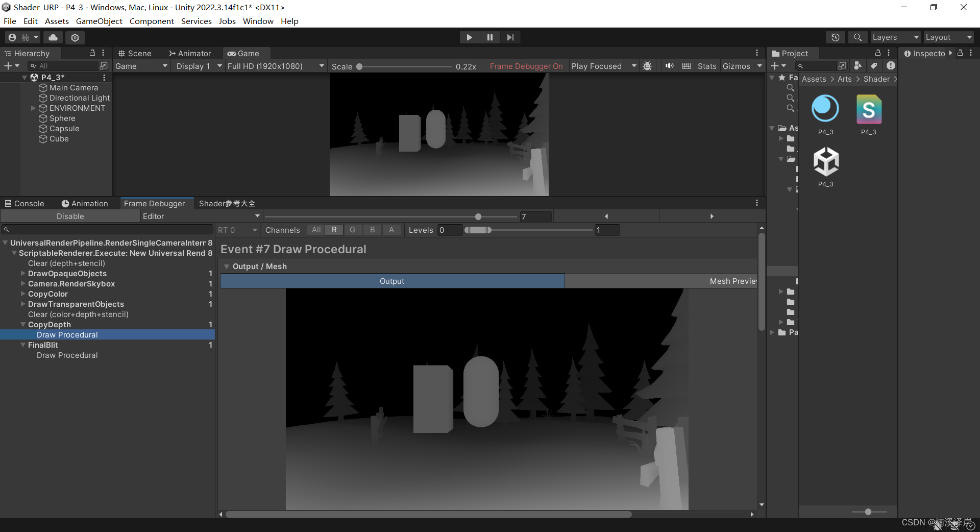Open the Layout dropdown

tap(948, 37)
